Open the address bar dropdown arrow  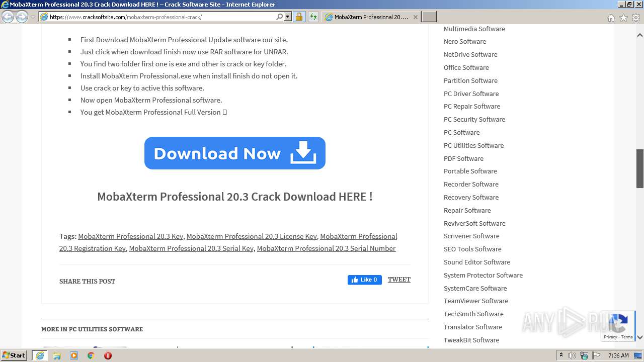288,17
